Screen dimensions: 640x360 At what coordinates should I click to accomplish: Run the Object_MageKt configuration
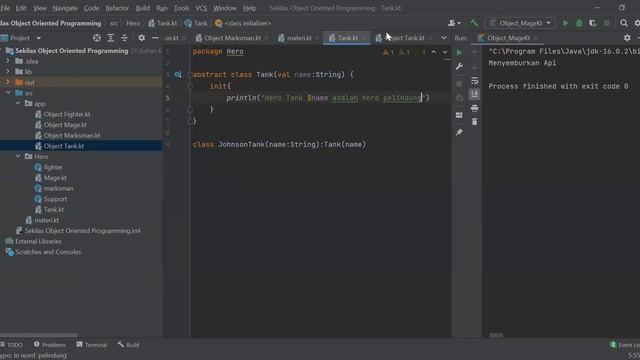pos(565,23)
